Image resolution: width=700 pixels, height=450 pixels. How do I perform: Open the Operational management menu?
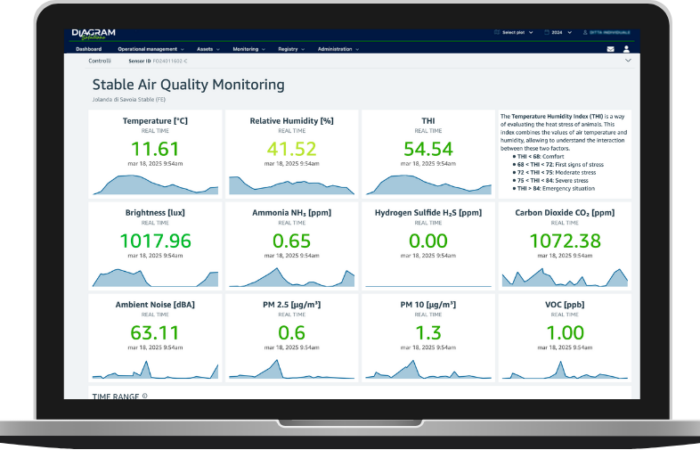151,49
